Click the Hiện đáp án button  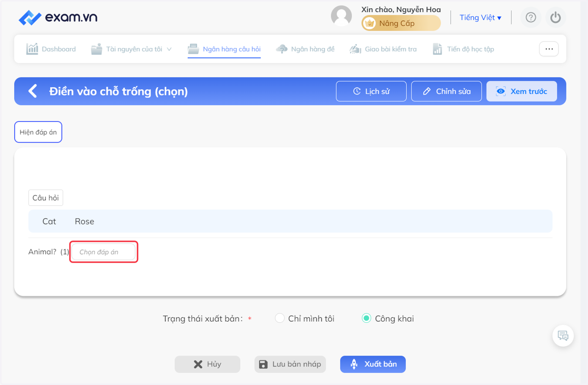click(x=38, y=132)
